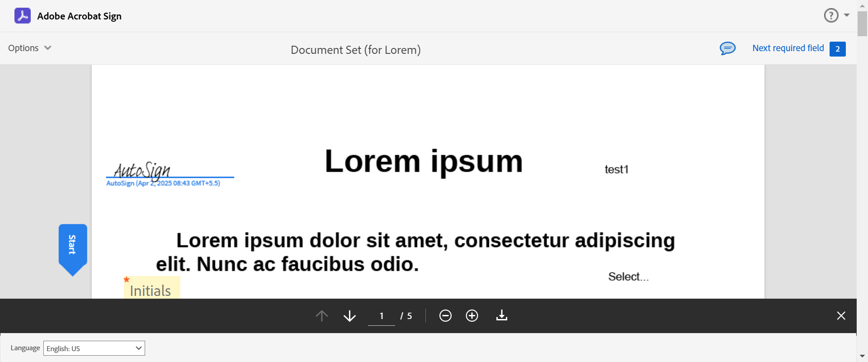Click the Document Set (for Lorem) title

[356, 50]
